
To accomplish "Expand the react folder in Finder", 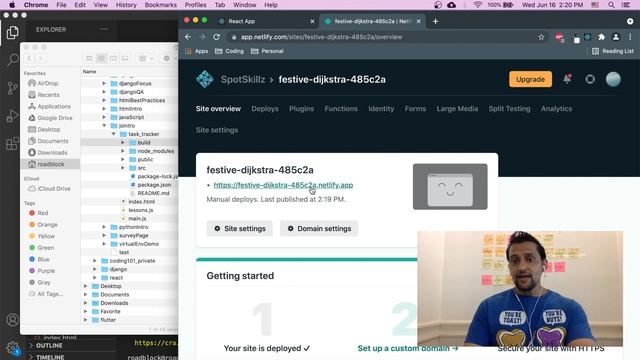I will 95,278.
